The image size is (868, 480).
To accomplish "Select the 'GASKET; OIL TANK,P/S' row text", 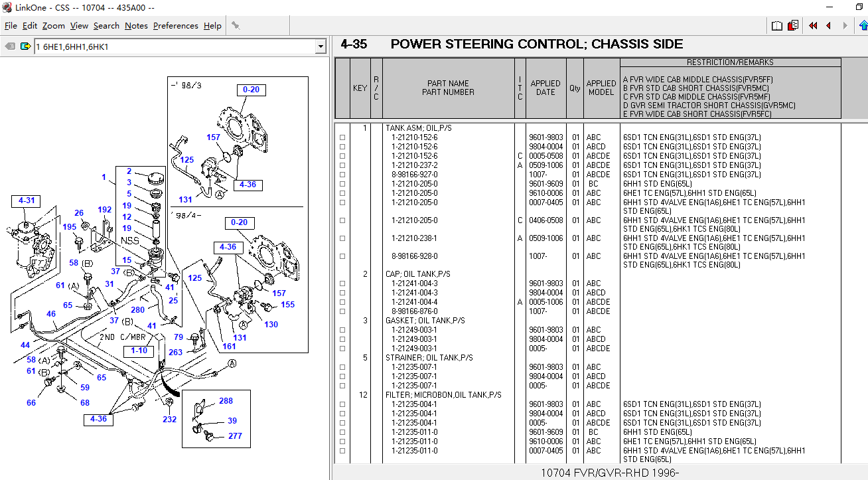I will (x=425, y=321).
